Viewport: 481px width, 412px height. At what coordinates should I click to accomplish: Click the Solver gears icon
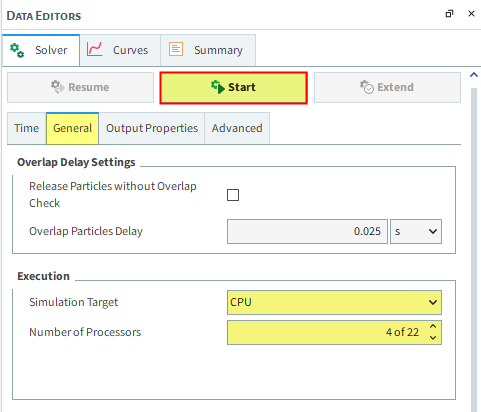pos(17,50)
